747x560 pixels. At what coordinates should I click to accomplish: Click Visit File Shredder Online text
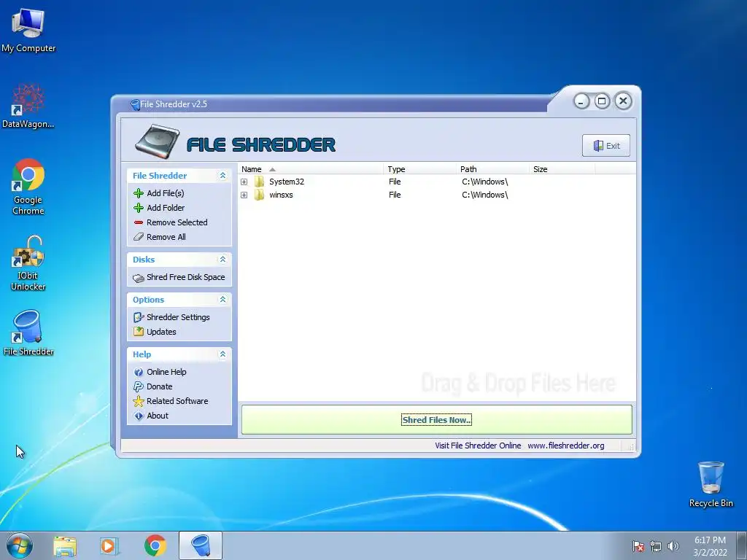click(x=478, y=446)
